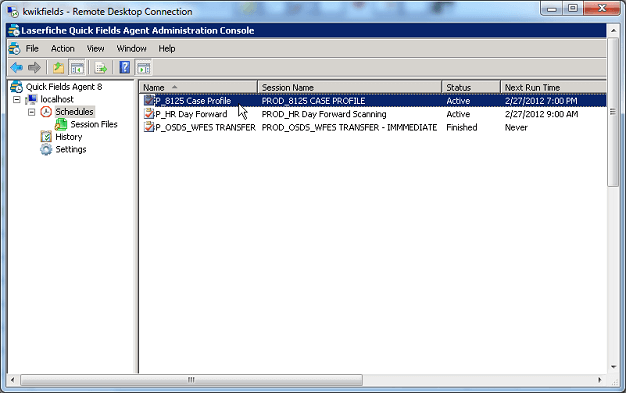Click the Never next run time cell
The width and height of the screenshot is (626, 393).
(x=516, y=127)
